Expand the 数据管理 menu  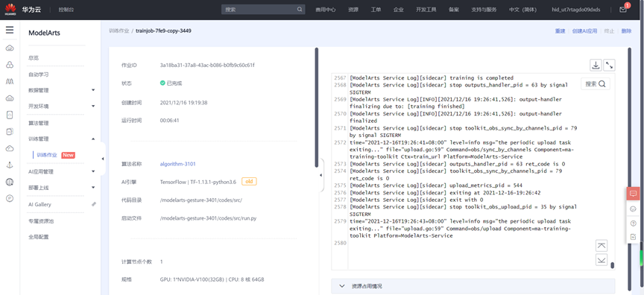(x=93, y=90)
